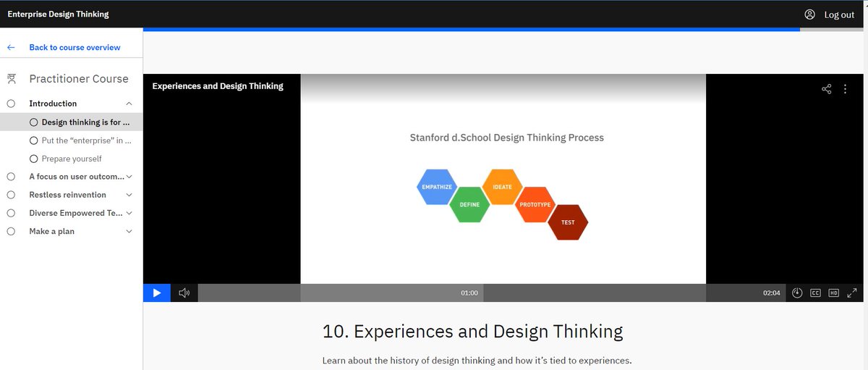868x370 pixels.
Task: Expand the Make a plan chevron
Action: click(129, 232)
